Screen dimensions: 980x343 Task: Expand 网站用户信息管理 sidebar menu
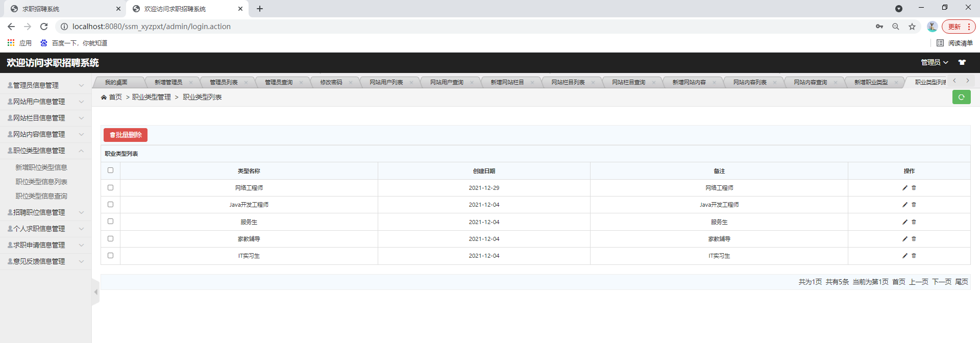coord(46,102)
